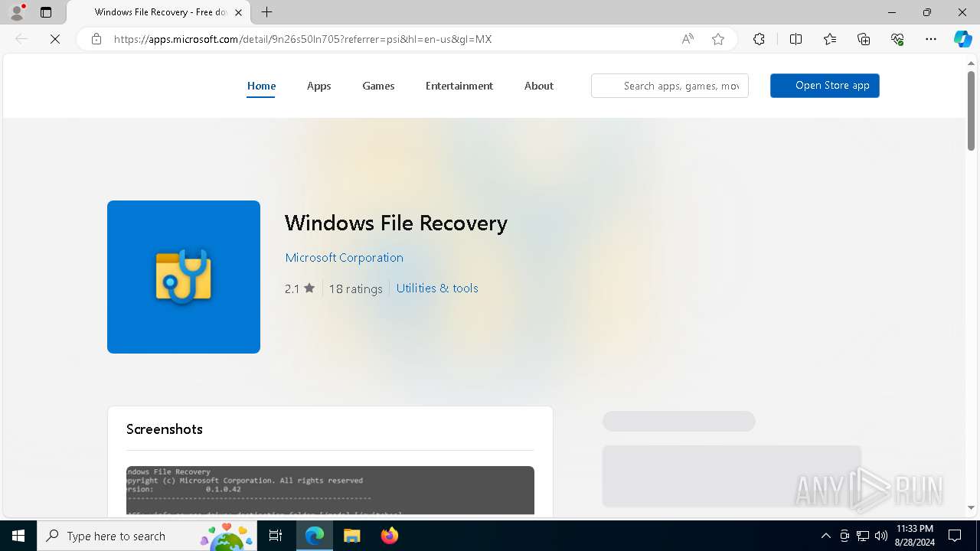
Task: Click the address bar URL
Action: 302,39
